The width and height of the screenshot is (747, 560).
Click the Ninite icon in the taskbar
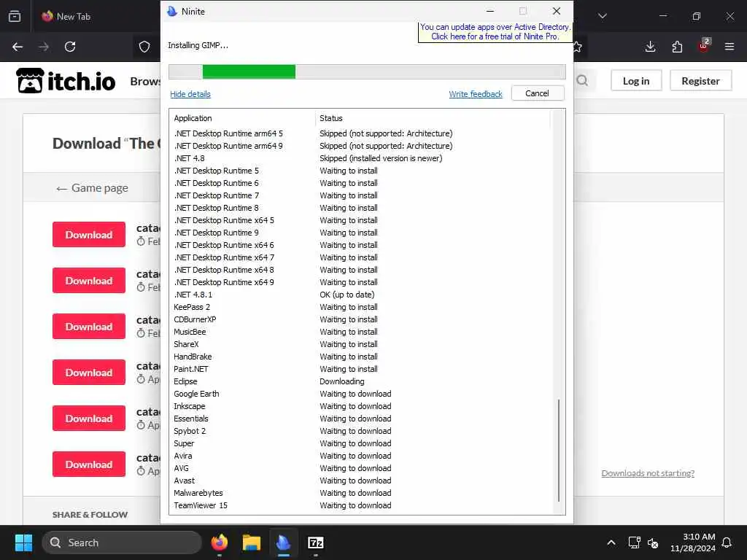click(284, 542)
